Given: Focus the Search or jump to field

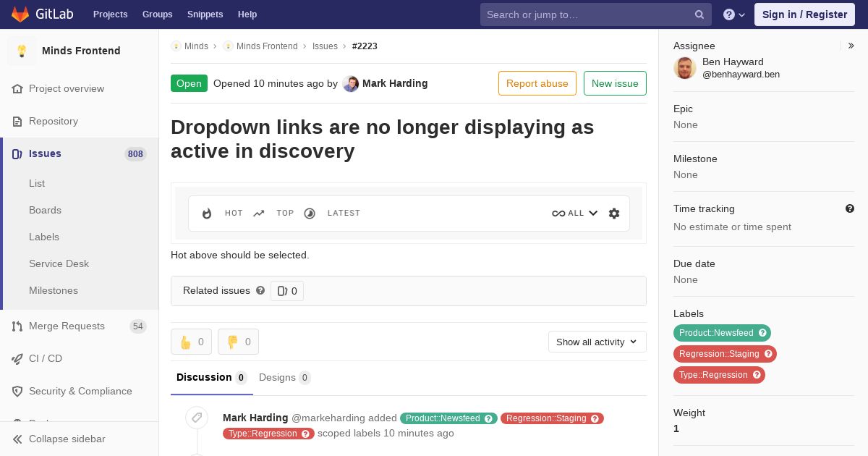Looking at the screenshot, I should [596, 14].
